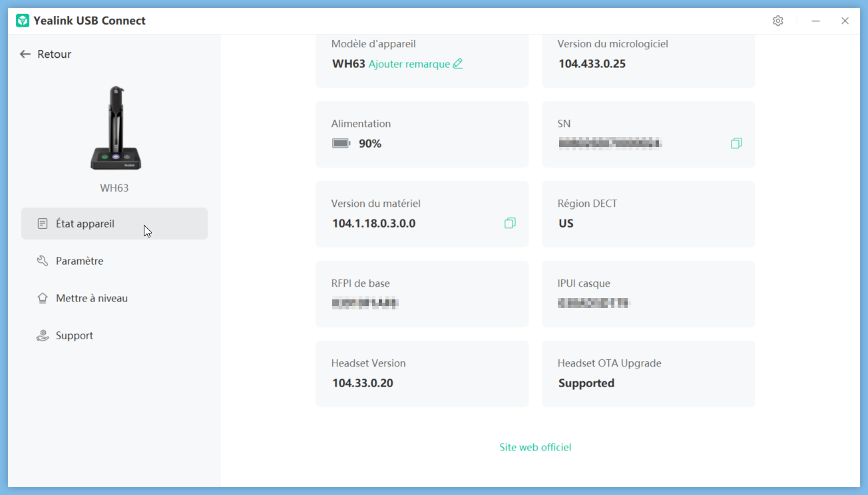Close the Yealink USB Connect window
Screen dimensions: 868x495
(845, 21)
